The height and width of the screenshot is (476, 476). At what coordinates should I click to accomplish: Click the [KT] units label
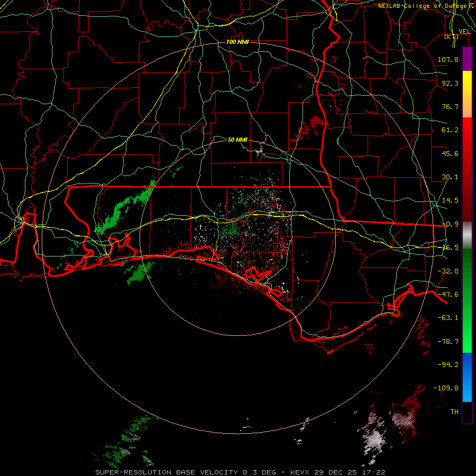[452, 37]
